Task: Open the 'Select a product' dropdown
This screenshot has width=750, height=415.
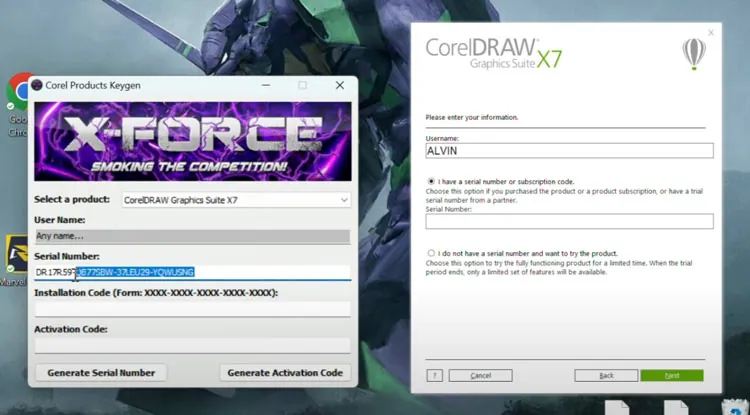Action: pos(236,200)
